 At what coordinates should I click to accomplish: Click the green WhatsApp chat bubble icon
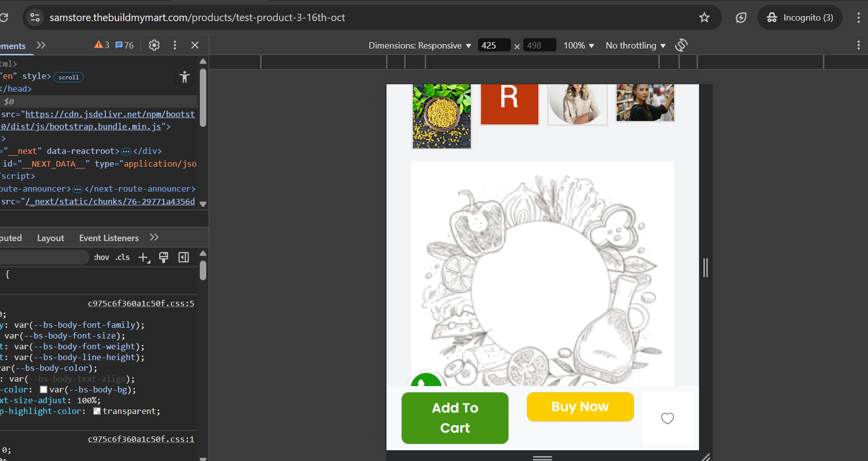coord(427,380)
